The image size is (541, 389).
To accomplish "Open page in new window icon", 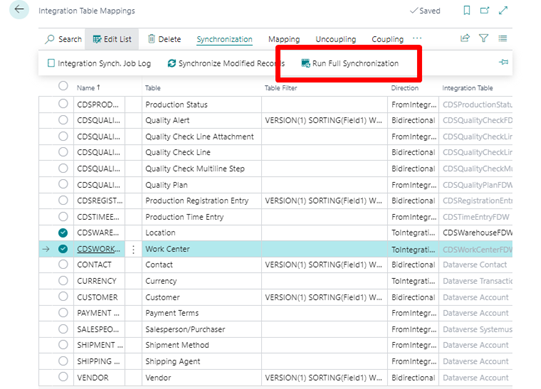I will pyautogui.click(x=485, y=10).
